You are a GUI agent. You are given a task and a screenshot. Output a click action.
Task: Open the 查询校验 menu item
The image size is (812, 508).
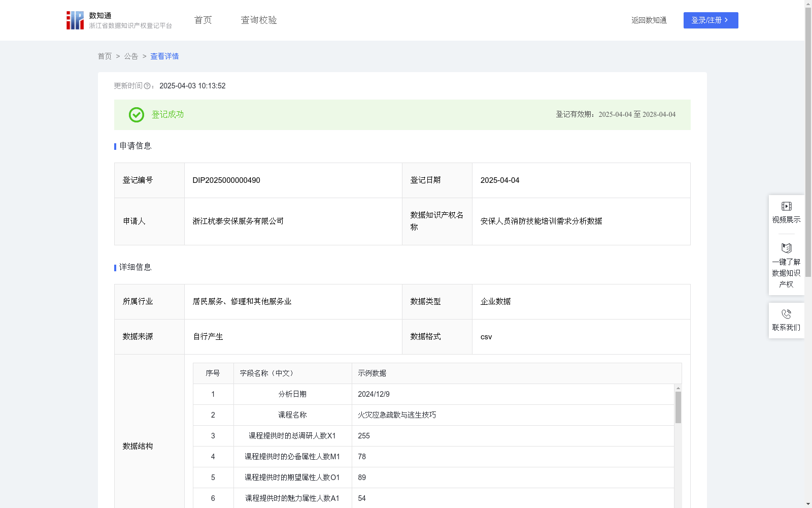(259, 20)
